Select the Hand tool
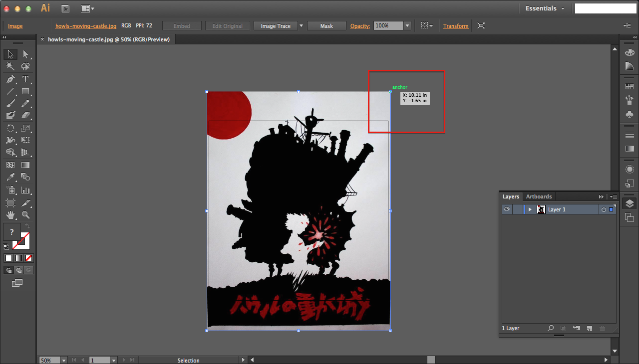 click(10, 215)
